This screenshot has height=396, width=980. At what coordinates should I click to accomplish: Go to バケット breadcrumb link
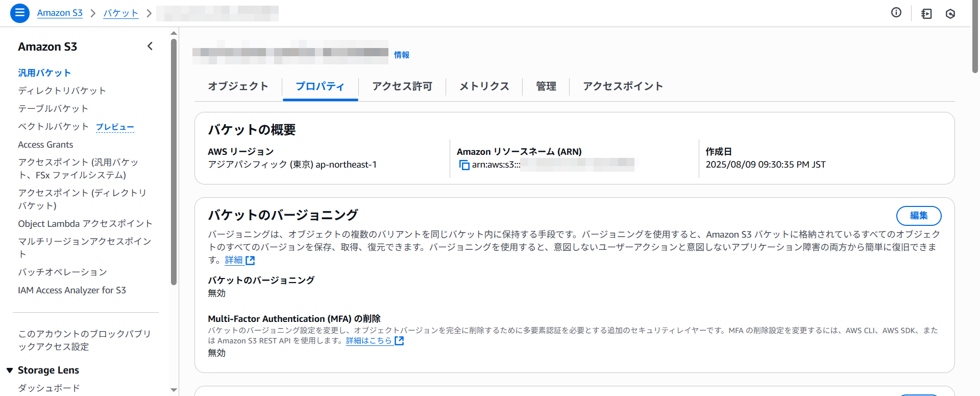120,13
